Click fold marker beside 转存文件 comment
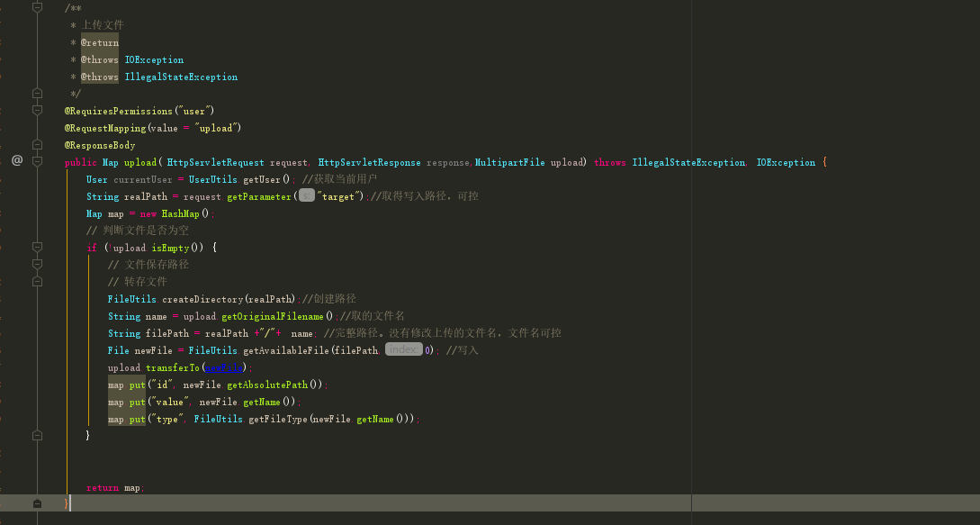Screen dimensions: 980x525 pyautogui.click(x=38, y=282)
